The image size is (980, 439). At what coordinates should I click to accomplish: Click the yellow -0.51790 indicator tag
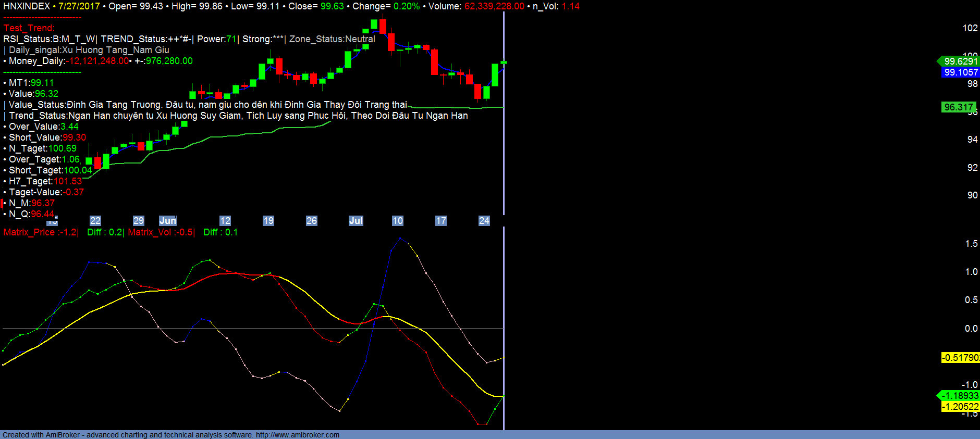[960, 358]
